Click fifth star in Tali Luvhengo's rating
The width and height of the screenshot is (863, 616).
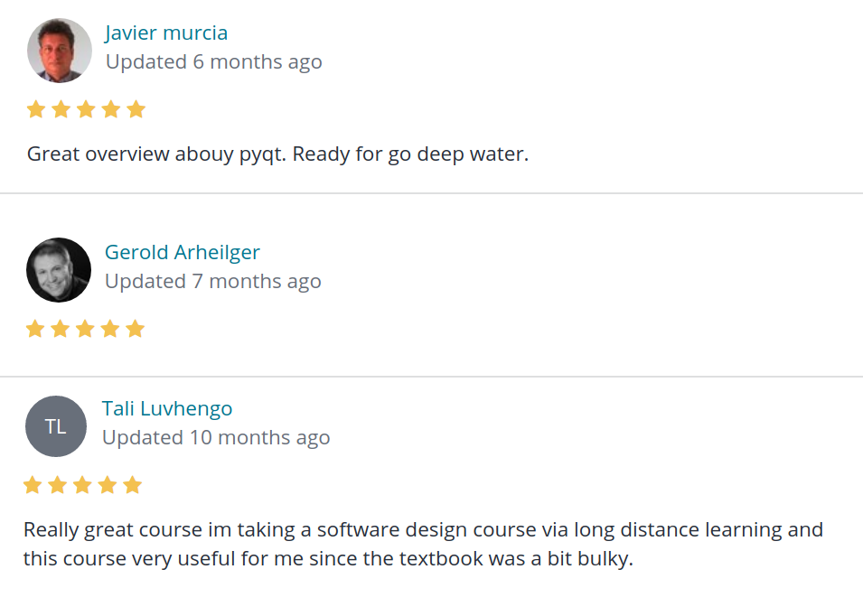[x=133, y=486]
